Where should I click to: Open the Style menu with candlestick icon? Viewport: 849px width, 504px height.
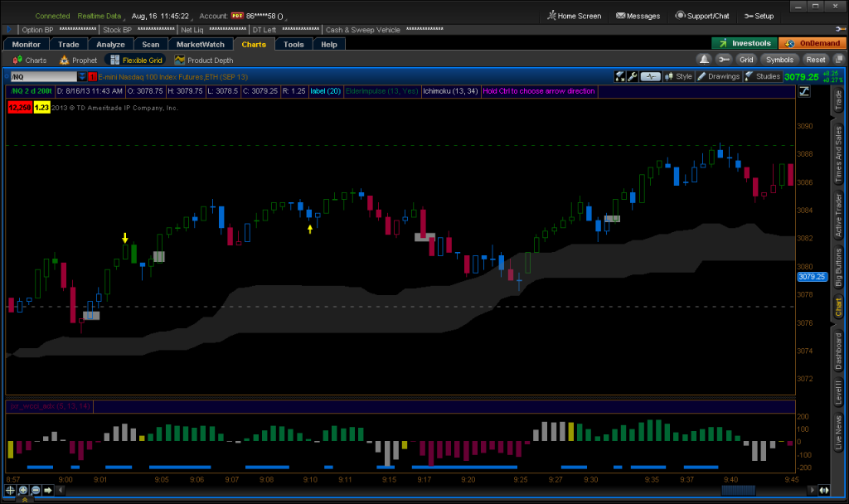[678, 76]
